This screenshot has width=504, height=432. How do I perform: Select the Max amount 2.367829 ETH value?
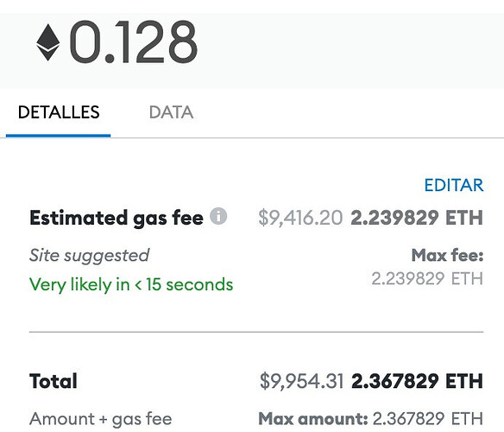pyautogui.click(x=428, y=419)
